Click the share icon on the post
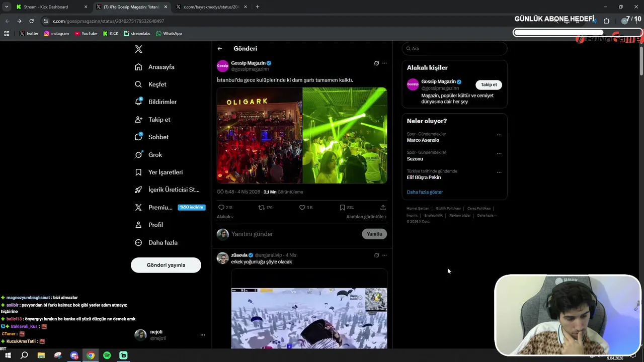Viewport: 644px width, 362px height. pyautogui.click(x=383, y=208)
